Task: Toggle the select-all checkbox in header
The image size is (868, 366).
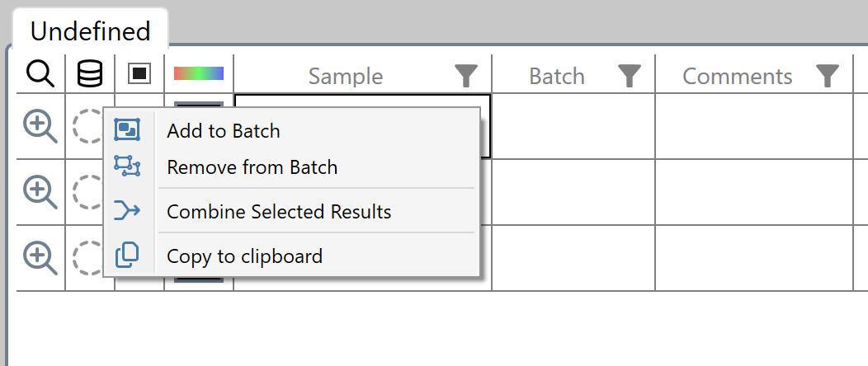Action: 139,73
